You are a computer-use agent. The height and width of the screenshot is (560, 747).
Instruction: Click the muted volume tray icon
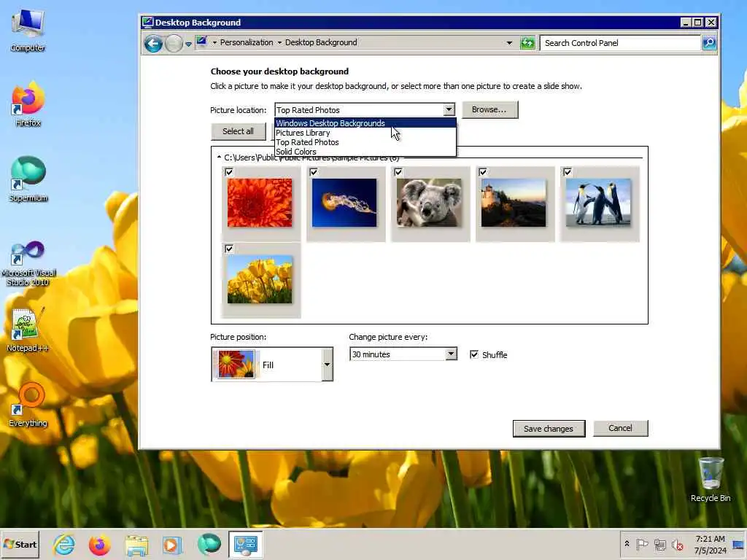[677, 544]
